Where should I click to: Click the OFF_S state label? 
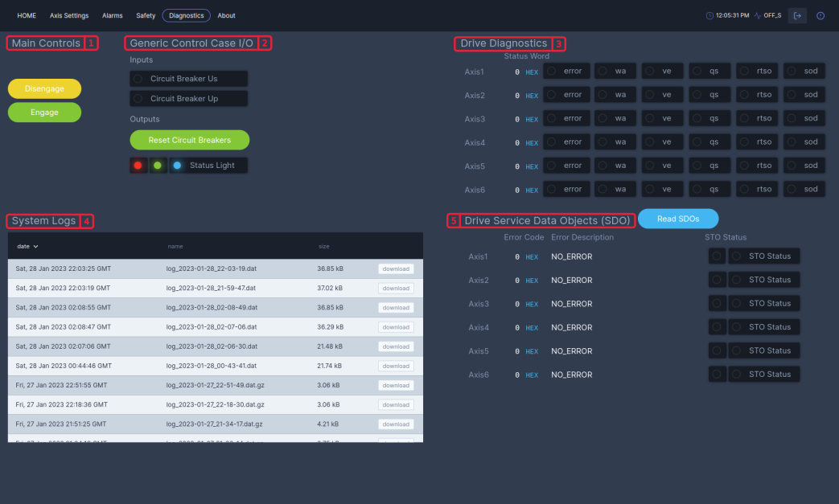772,15
